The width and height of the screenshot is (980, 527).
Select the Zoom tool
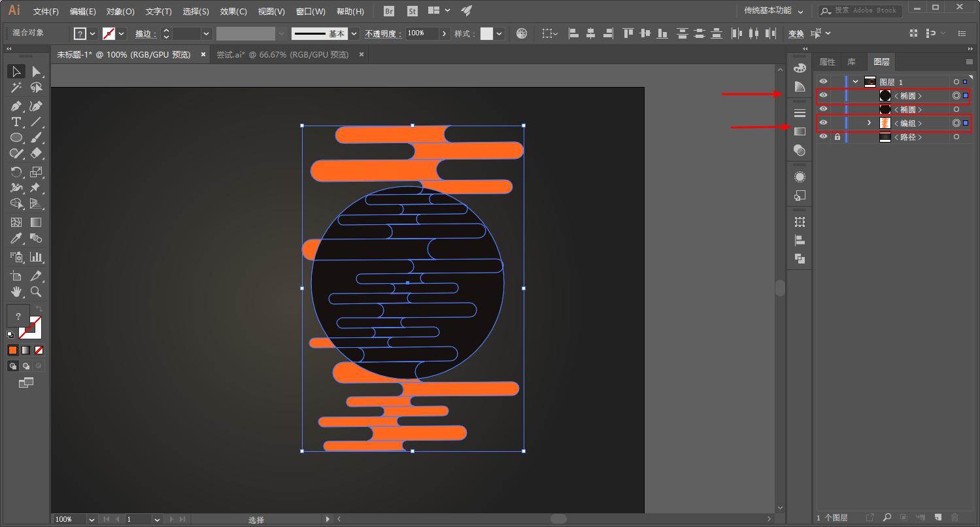[37, 292]
